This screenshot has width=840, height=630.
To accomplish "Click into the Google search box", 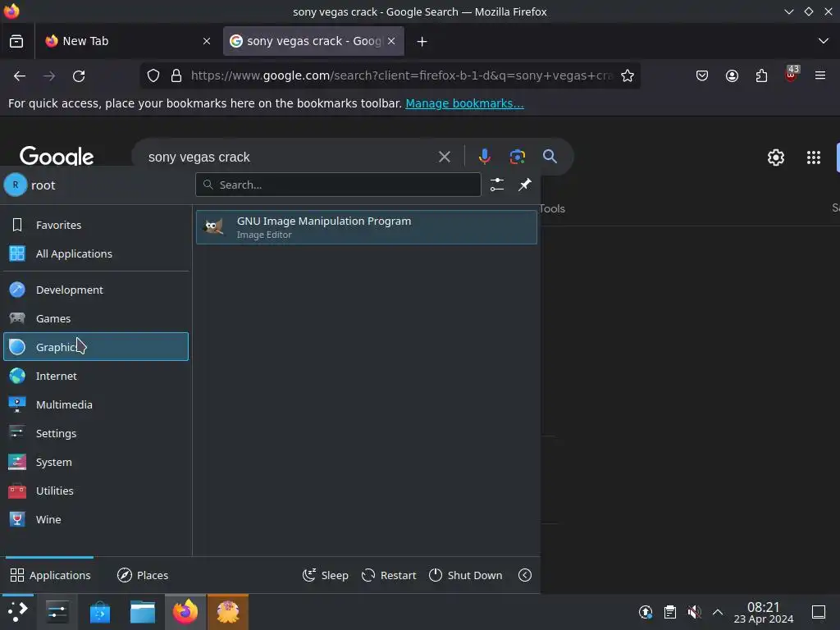I will (x=290, y=157).
